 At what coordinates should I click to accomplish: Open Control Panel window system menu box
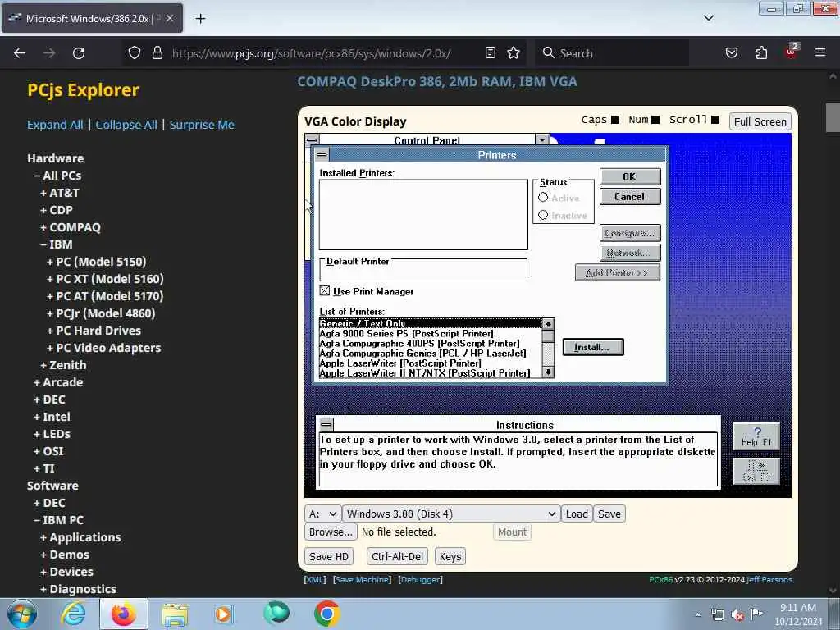312,139
